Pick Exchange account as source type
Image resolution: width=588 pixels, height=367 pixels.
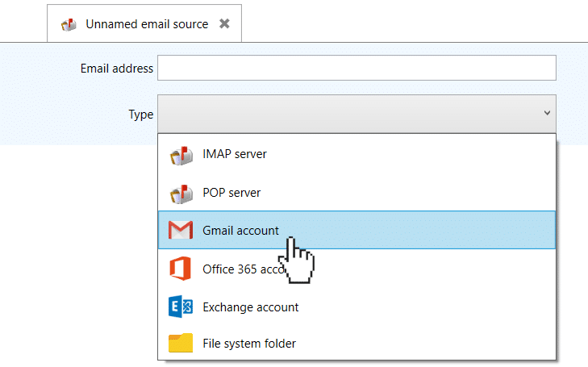[357, 307]
